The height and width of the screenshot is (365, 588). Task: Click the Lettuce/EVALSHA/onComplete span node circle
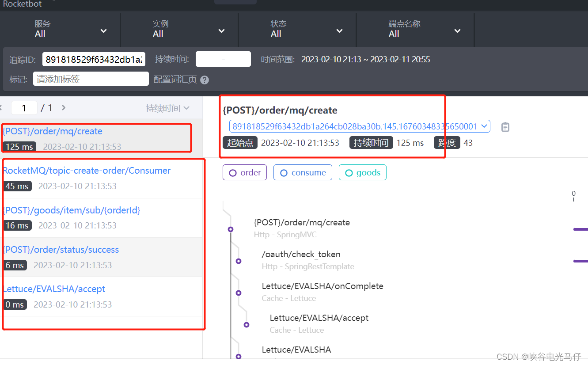click(x=239, y=293)
